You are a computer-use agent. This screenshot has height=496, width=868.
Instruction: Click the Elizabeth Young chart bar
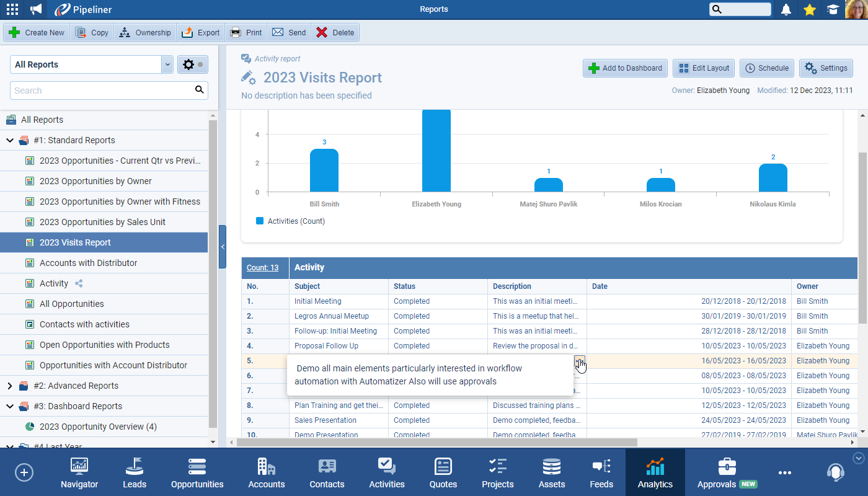pyautogui.click(x=436, y=152)
